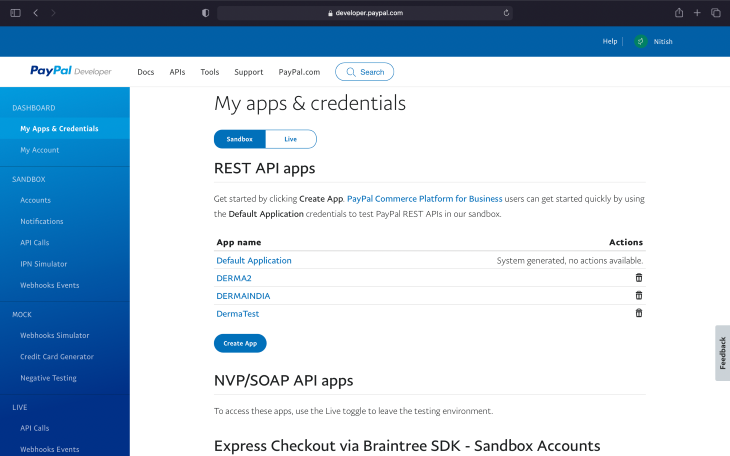Click the Safari share icon

(679, 13)
